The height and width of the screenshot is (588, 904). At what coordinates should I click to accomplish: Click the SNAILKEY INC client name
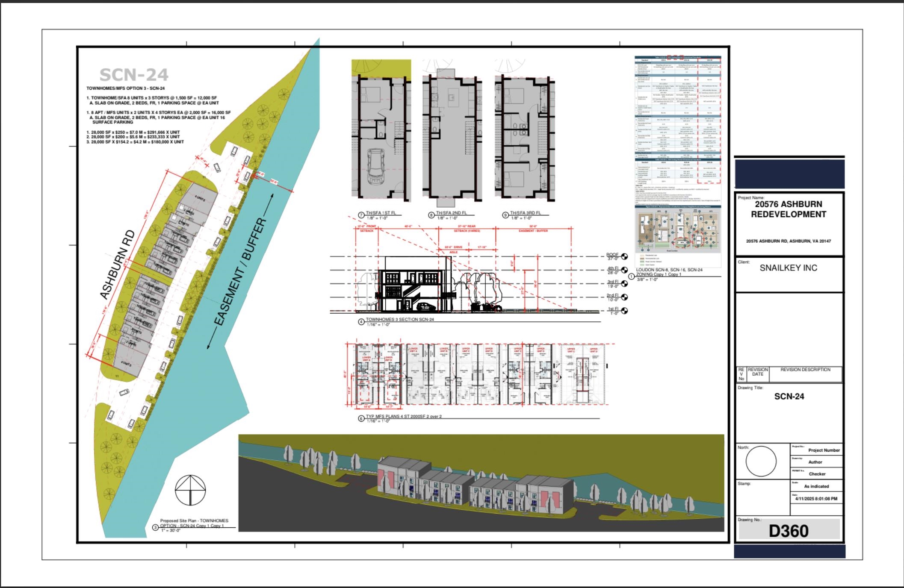[788, 268]
